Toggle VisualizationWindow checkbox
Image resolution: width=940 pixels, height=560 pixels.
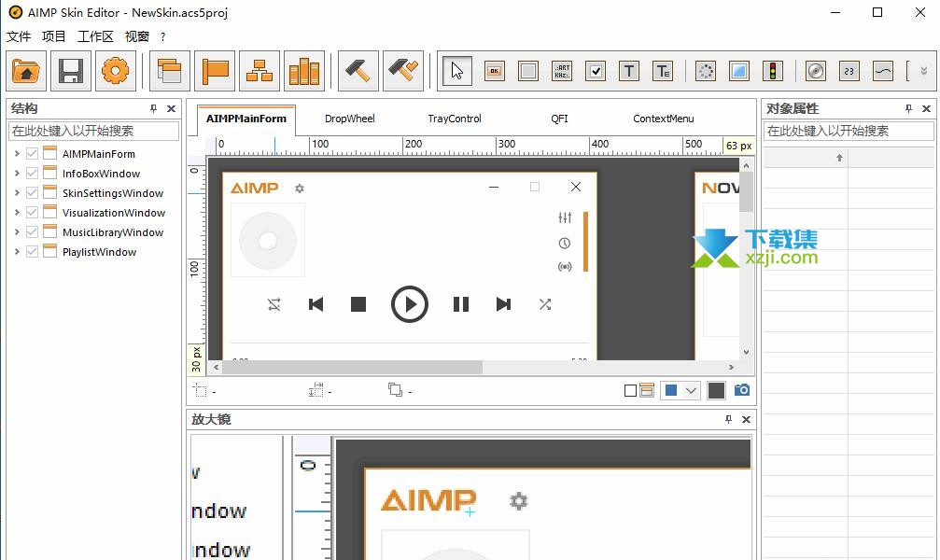click(x=32, y=212)
